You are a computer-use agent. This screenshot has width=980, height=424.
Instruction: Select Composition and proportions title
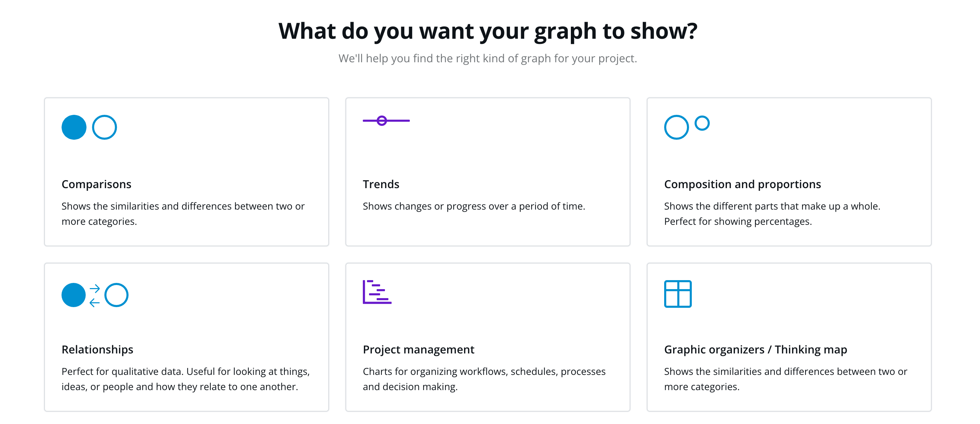(742, 184)
